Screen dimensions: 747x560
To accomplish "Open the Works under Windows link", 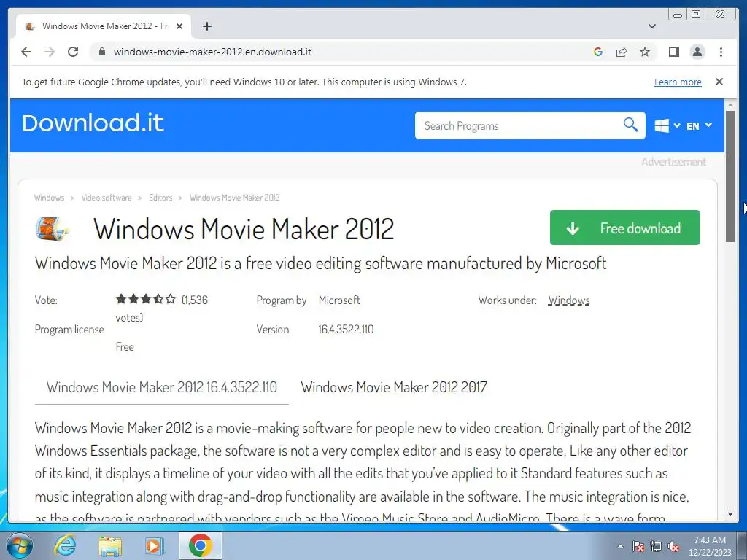I will tap(568, 300).
